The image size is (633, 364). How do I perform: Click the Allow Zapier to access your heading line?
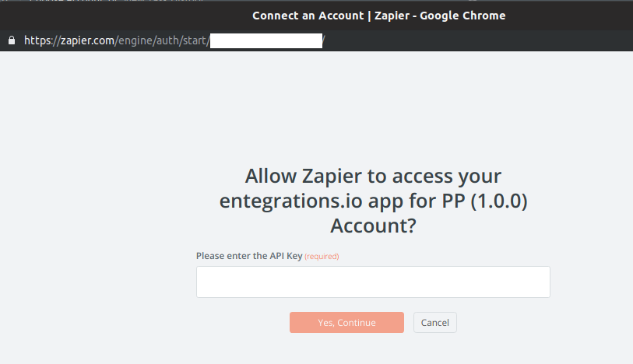click(373, 176)
